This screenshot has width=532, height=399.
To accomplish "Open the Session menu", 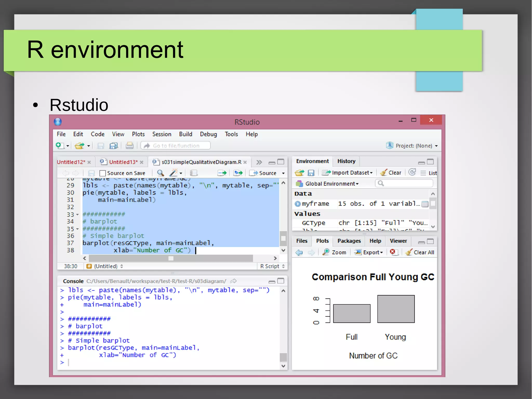I will [x=162, y=134].
